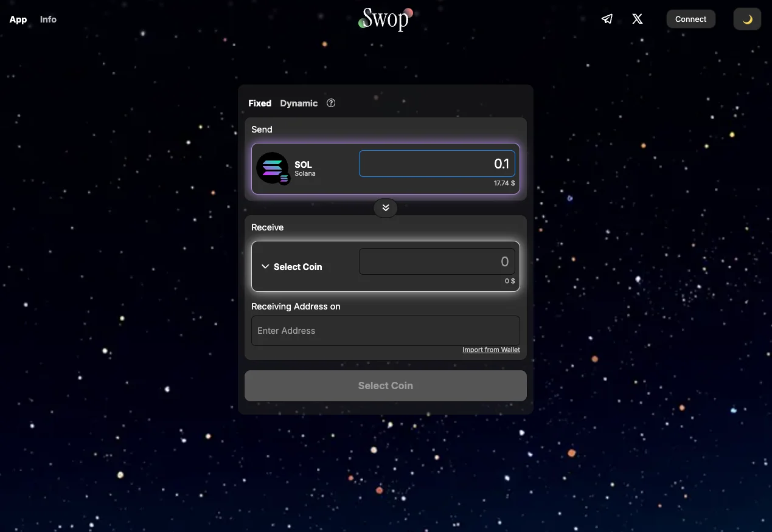Click the 0 $ receive value text
This screenshot has width=772, height=532.
click(510, 281)
